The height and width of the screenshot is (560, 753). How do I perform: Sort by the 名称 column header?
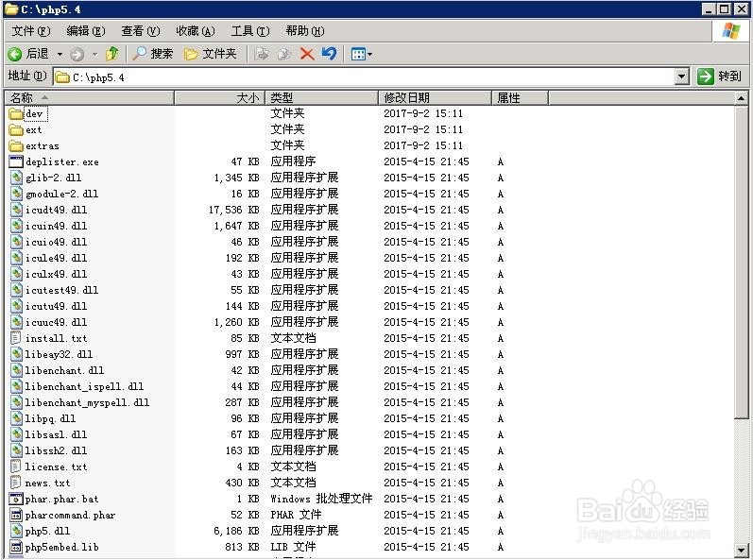pyautogui.click(x=90, y=98)
